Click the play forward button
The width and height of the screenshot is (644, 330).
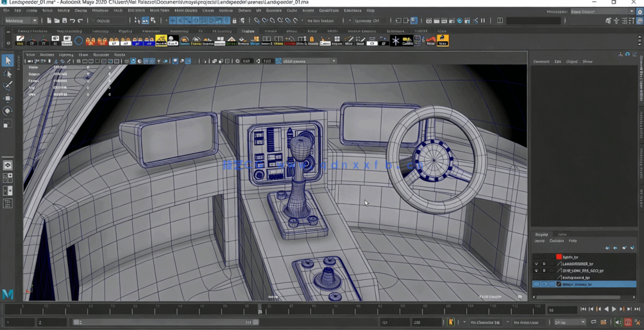tap(614, 309)
